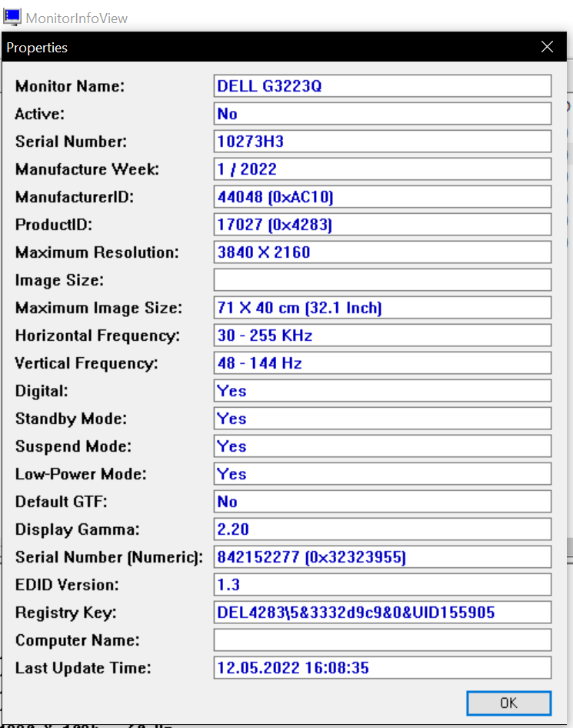Click the MonitorInfoView window title text
This screenshot has width=573, height=728.
(77, 18)
